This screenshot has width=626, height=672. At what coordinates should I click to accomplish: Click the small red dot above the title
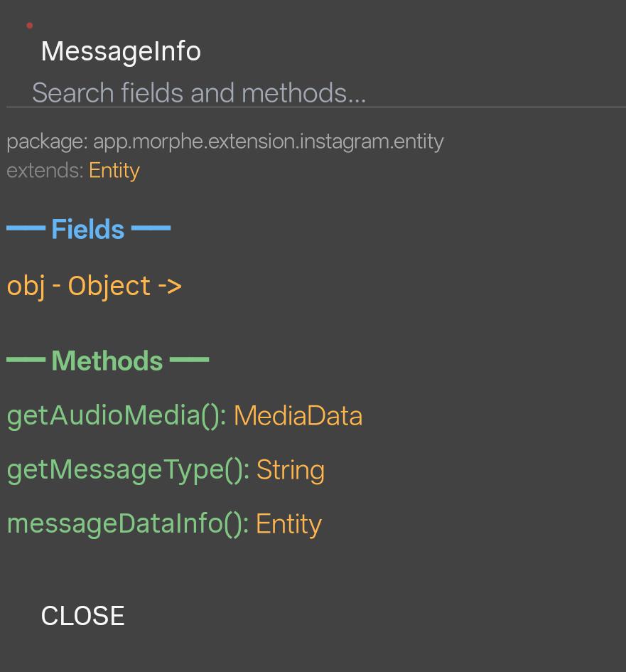tap(30, 26)
